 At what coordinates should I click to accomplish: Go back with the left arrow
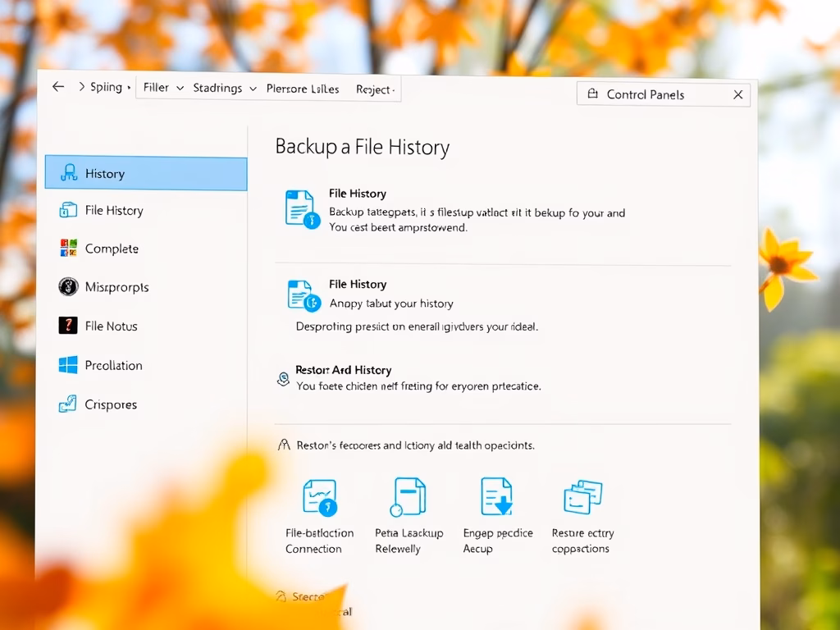pos(58,86)
